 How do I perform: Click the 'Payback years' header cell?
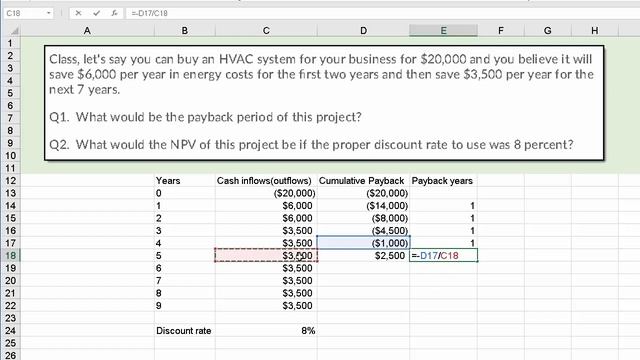(x=443, y=180)
